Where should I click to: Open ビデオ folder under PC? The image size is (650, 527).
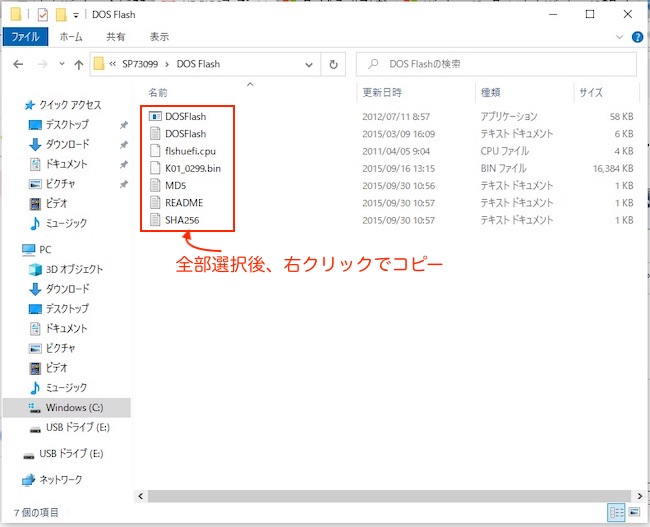tap(56, 368)
